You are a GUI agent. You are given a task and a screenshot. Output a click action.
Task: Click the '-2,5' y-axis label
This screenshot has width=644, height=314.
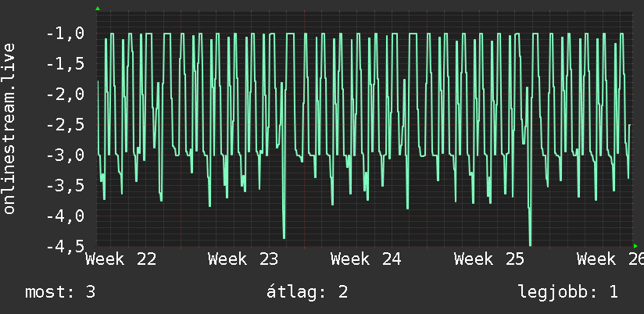click(66, 124)
